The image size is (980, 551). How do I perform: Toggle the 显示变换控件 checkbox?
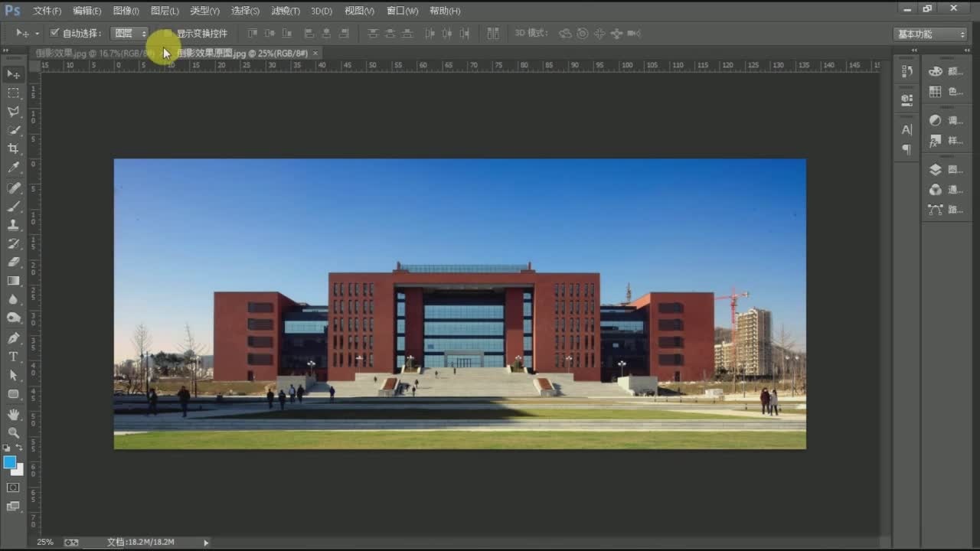[167, 33]
